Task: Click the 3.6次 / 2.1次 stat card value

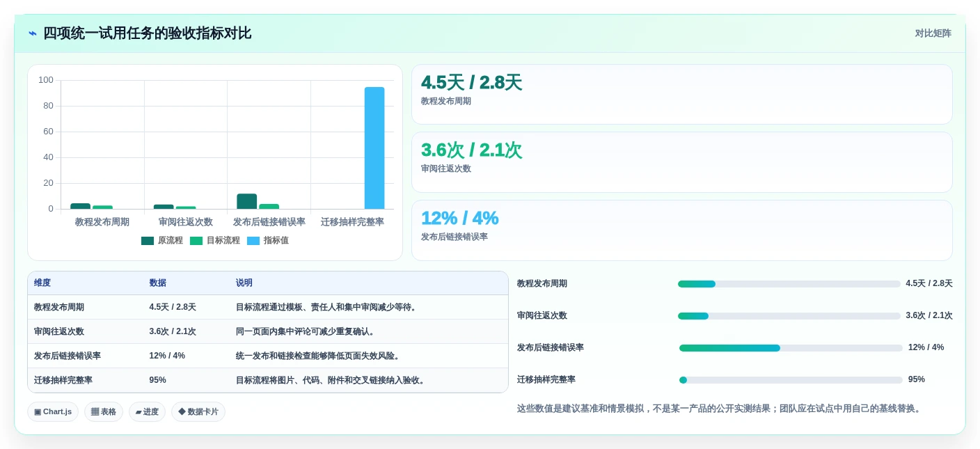Action: tap(471, 150)
